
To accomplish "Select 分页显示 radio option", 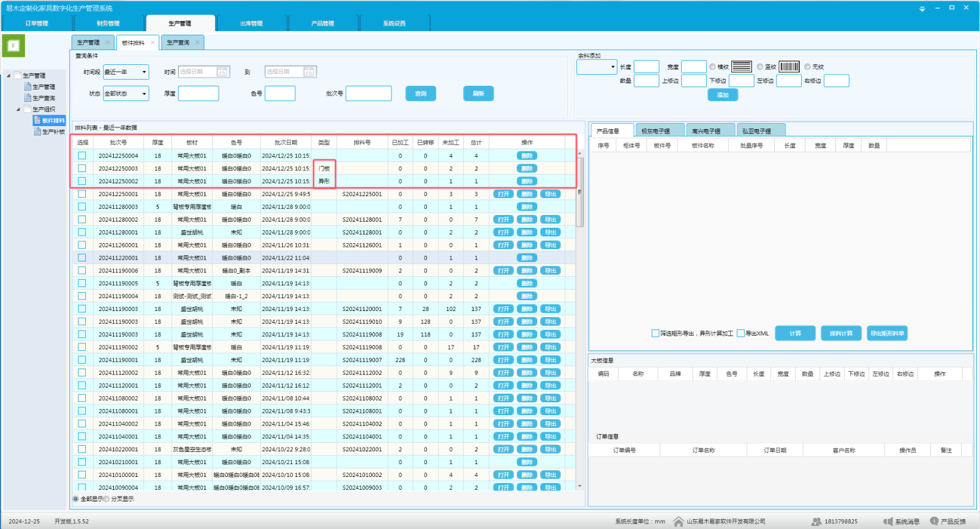I will [x=107, y=499].
